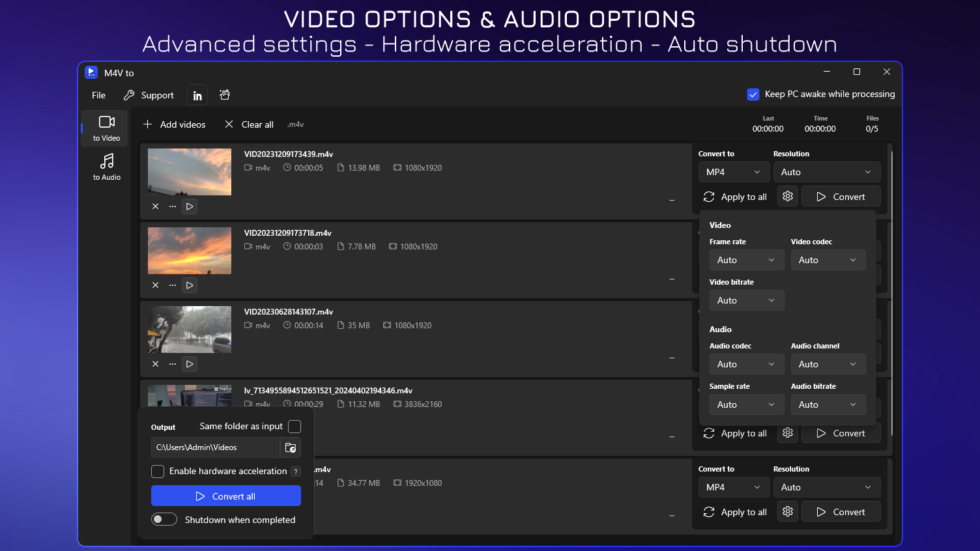
Task: Click Apply to all in last row
Action: click(735, 511)
